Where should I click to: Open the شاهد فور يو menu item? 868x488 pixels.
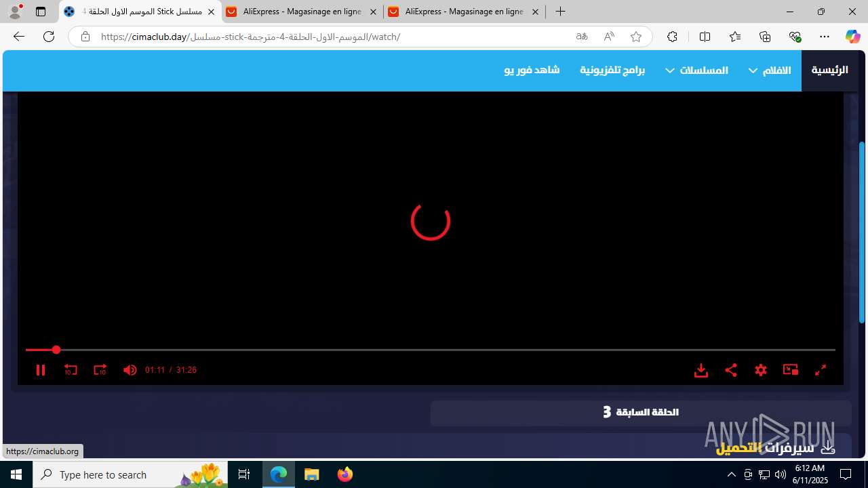click(532, 70)
